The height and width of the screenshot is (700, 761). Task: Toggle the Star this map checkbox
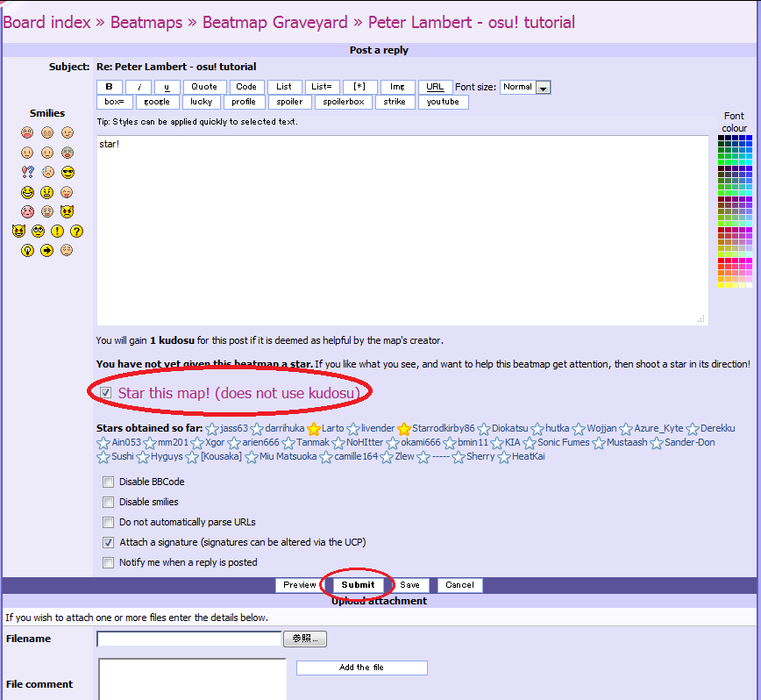pyautogui.click(x=106, y=392)
